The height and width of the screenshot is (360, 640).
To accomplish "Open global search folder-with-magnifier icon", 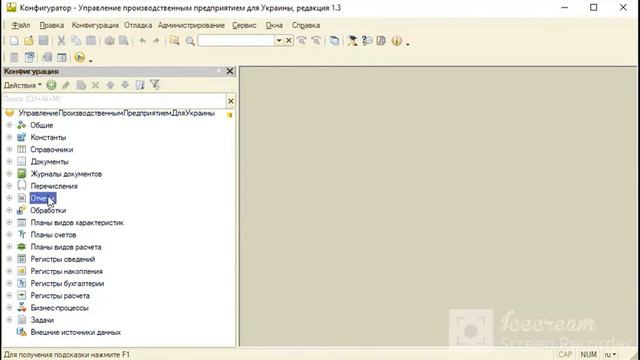I will [x=174, y=41].
